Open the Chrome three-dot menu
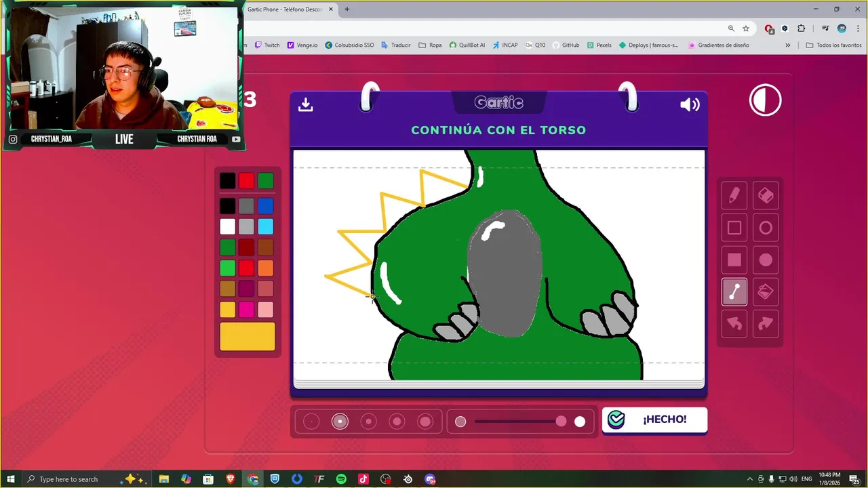The width and height of the screenshot is (868, 488). pos(858,28)
